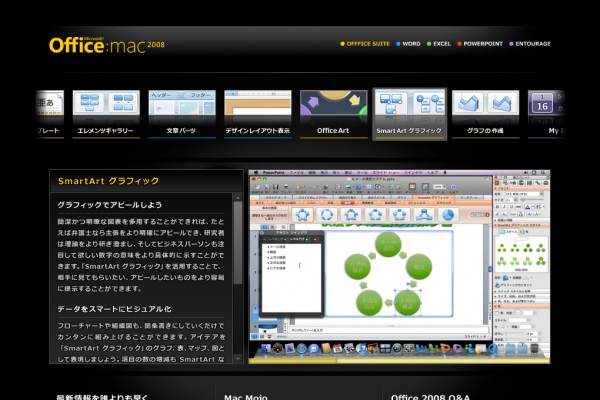Open Finder from the Dock
Image resolution: width=600 pixels, height=400 pixels.
(266, 348)
